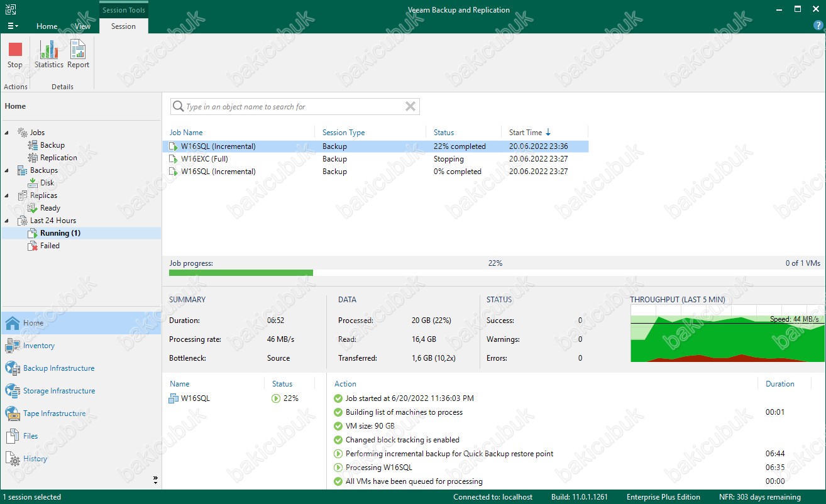Viewport: 826px width, 504px height.
Task: Open Storage Infrastructure pane
Action: pos(80,391)
